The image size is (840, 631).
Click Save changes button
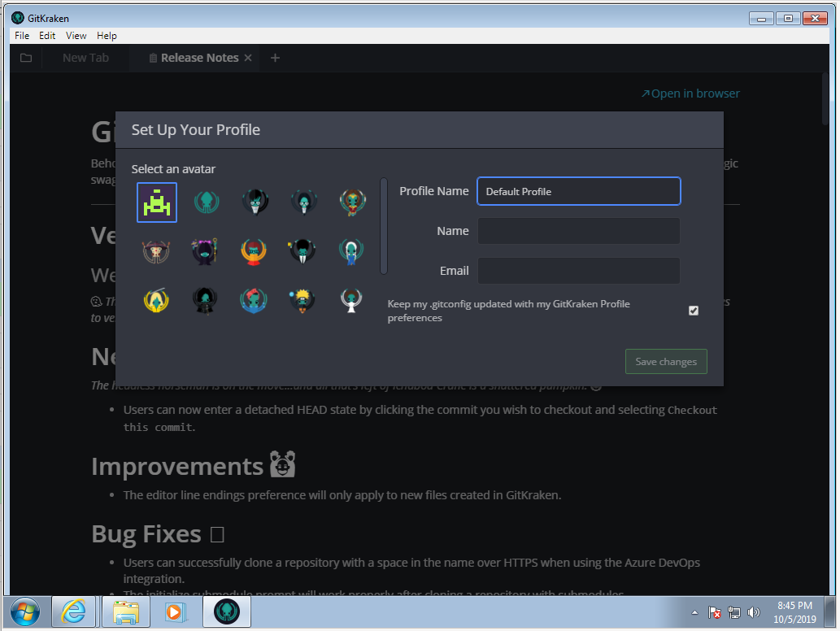pyautogui.click(x=666, y=362)
